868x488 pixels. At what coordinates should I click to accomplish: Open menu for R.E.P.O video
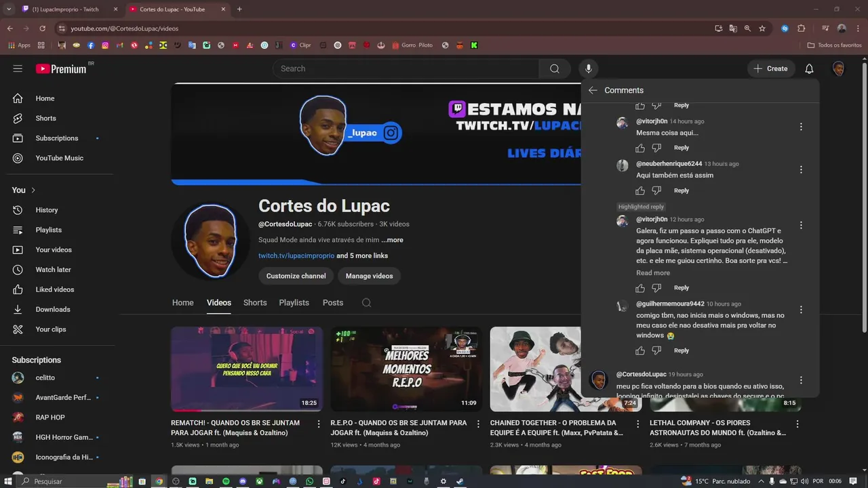tap(478, 424)
